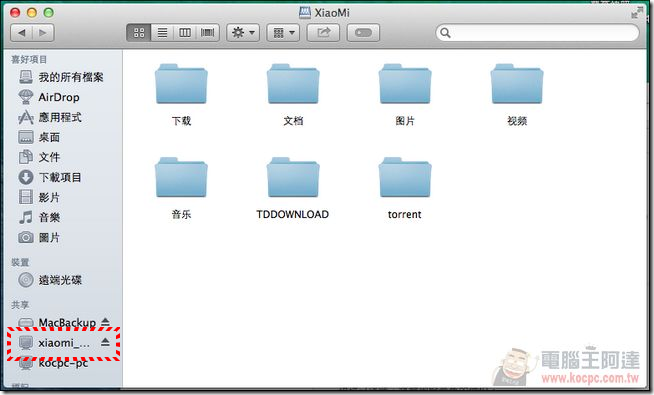Select the 文档 folder icon
Image resolution: width=654 pixels, height=395 pixels.
(293, 84)
